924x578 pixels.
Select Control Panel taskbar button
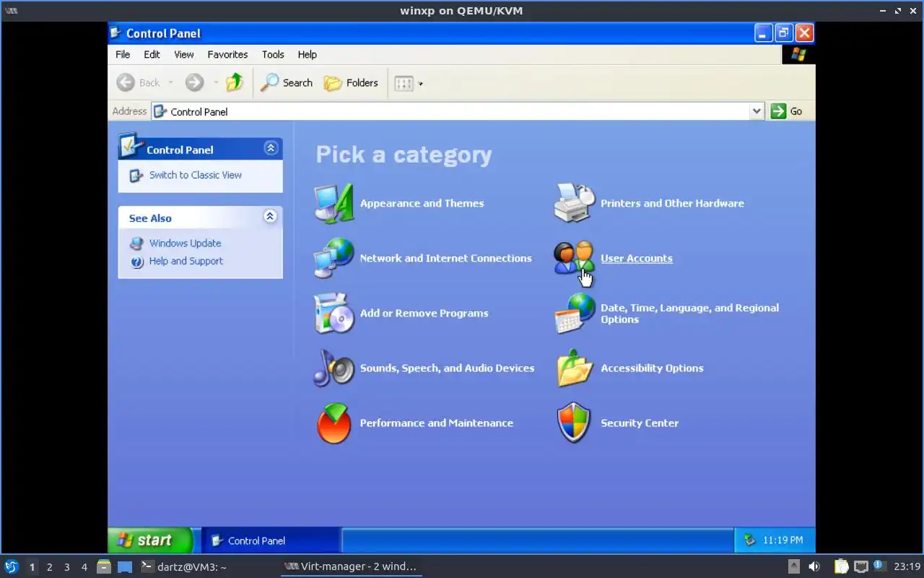tap(270, 540)
